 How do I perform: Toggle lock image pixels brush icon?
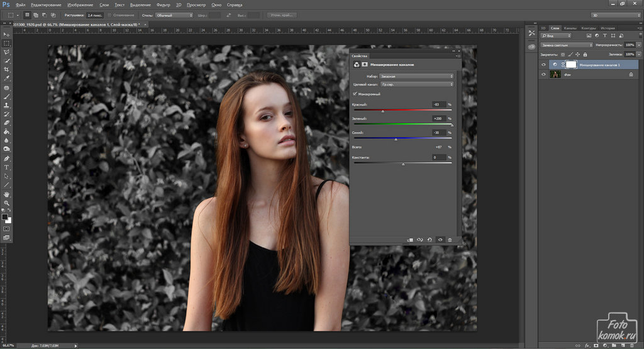[x=570, y=54]
